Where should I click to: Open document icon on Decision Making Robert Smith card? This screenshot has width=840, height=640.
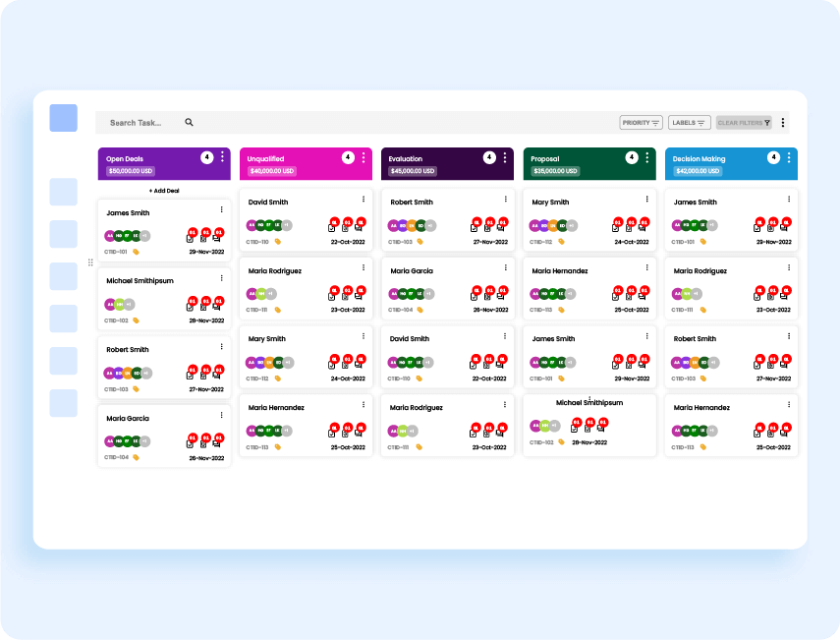pyautogui.click(x=770, y=365)
